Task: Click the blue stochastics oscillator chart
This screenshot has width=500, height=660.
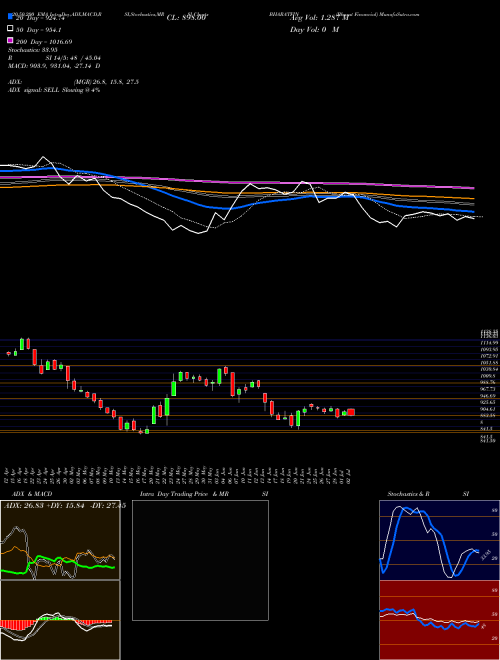Action: click(439, 540)
